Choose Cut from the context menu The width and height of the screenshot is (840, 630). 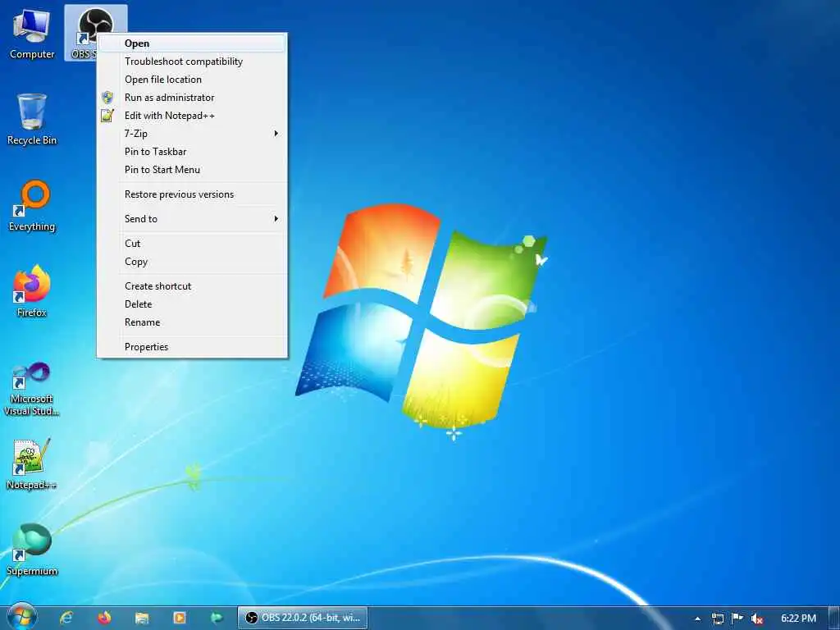coord(192,243)
